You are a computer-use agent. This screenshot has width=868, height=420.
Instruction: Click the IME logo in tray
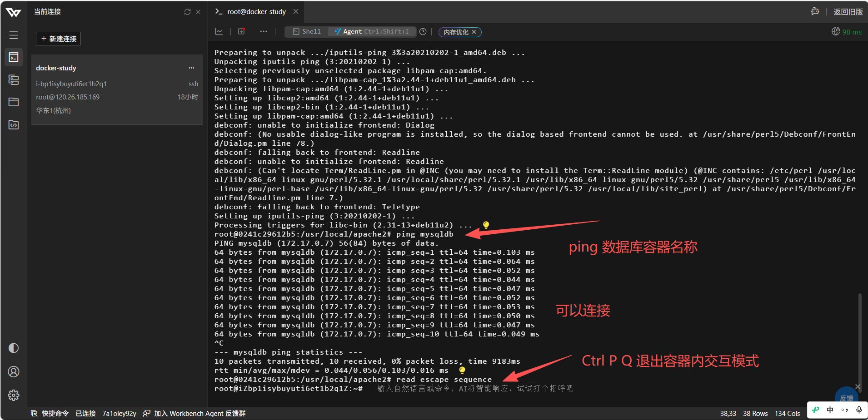pyautogui.click(x=816, y=410)
